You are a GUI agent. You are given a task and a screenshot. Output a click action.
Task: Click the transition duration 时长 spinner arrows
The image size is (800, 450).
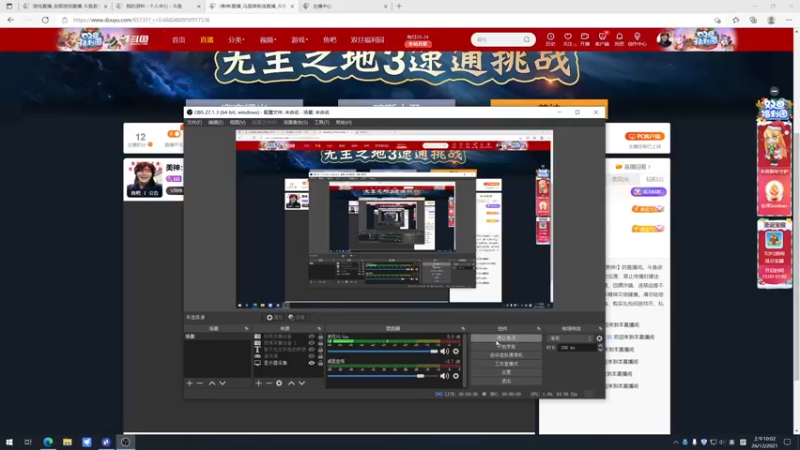[x=600, y=347]
